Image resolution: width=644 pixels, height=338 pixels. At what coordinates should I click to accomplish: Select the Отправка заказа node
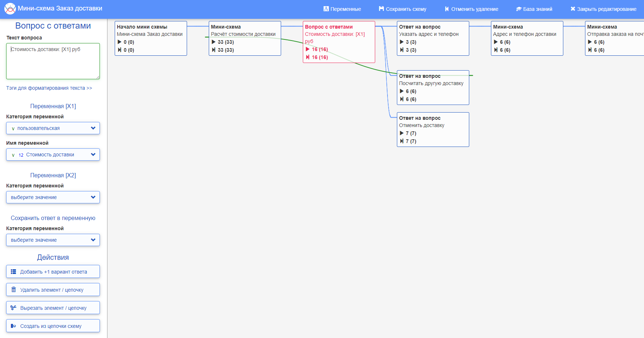coord(614,38)
